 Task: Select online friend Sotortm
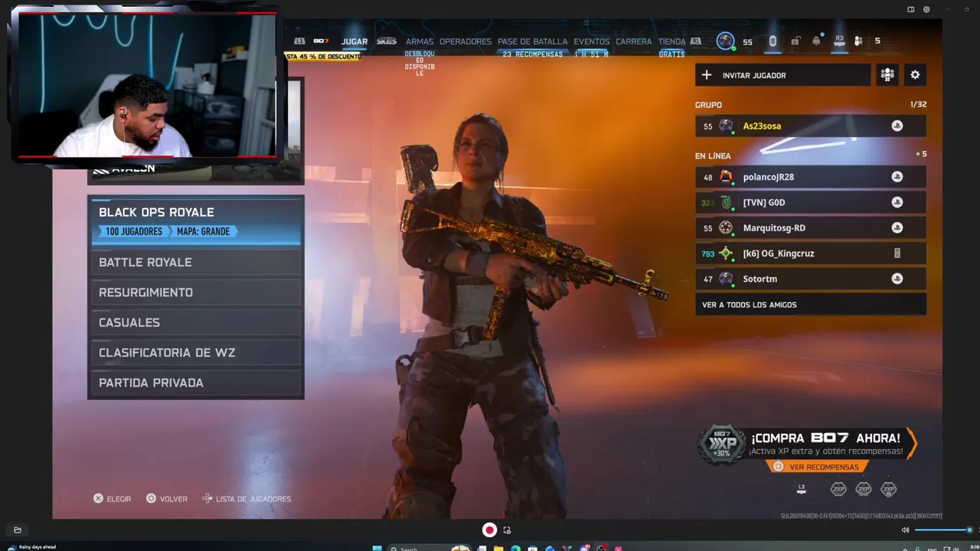pos(811,279)
